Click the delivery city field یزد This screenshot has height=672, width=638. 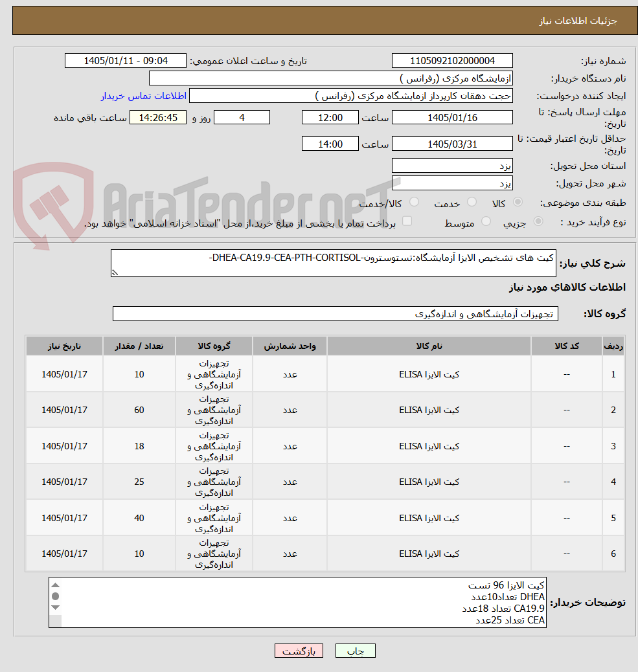(x=452, y=183)
